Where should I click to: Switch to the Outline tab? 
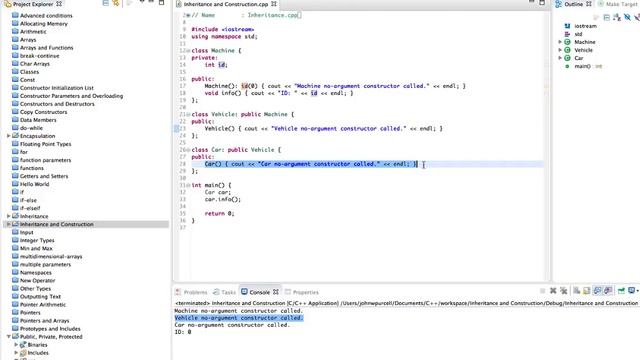(573, 4)
